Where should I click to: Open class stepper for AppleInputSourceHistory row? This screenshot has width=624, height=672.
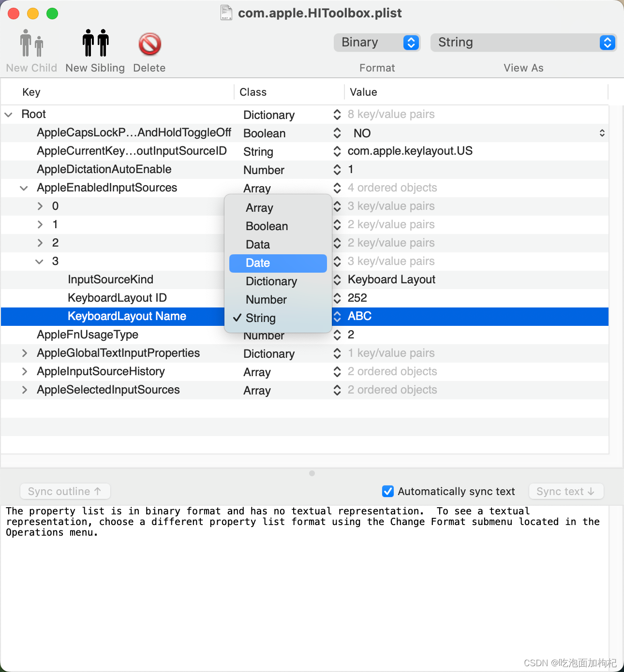pos(337,372)
